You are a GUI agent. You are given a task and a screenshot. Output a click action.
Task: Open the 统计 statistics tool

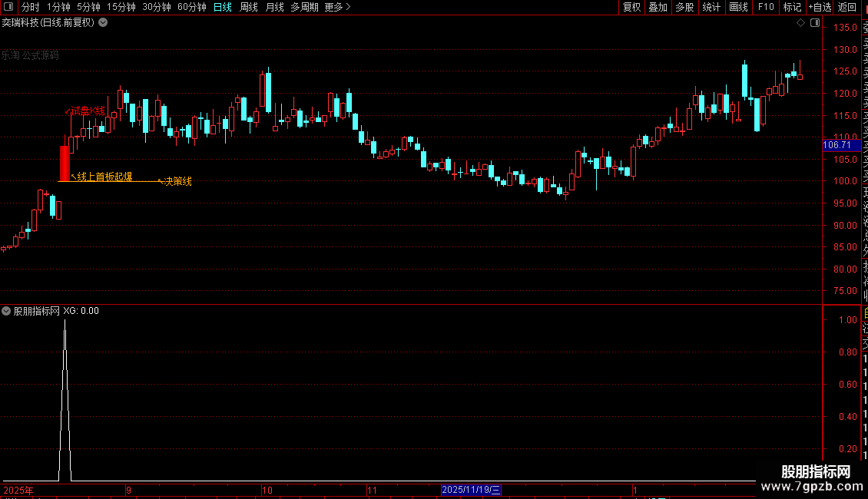tap(711, 7)
